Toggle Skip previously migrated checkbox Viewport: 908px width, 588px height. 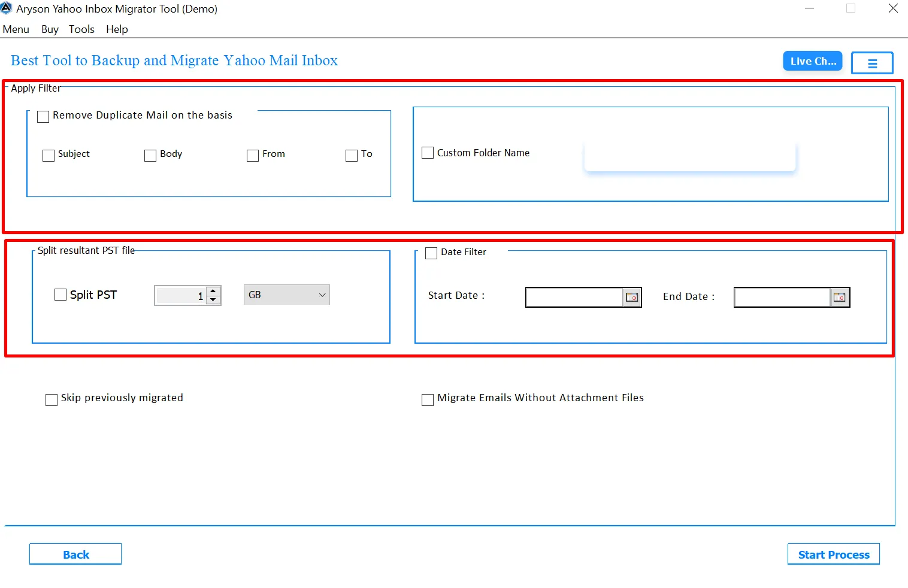(x=52, y=399)
